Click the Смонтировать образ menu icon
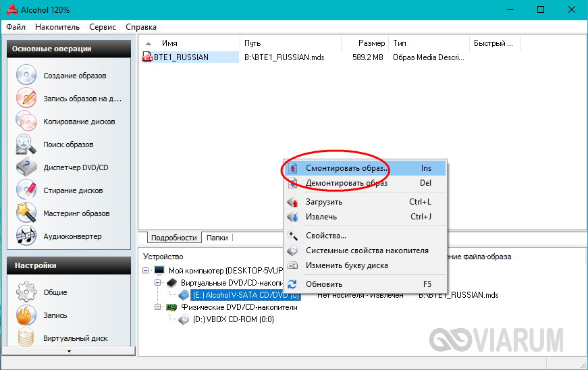The height and width of the screenshot is (370, 588). click(292, 168)
